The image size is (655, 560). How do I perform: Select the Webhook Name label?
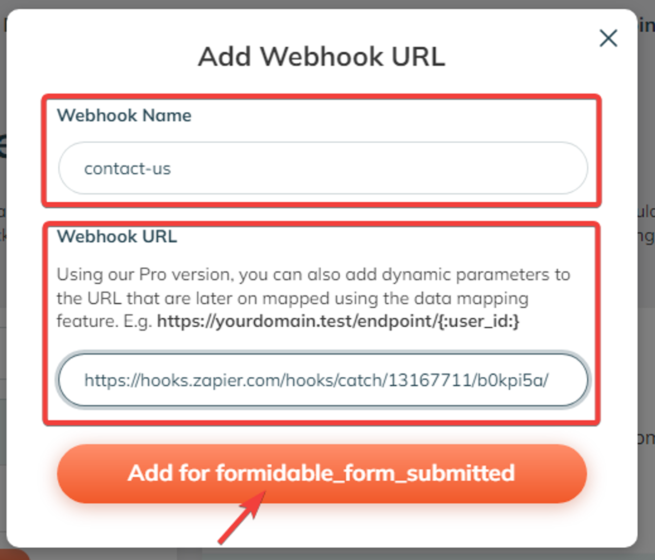pyautogui.click(x=124, y=115)
